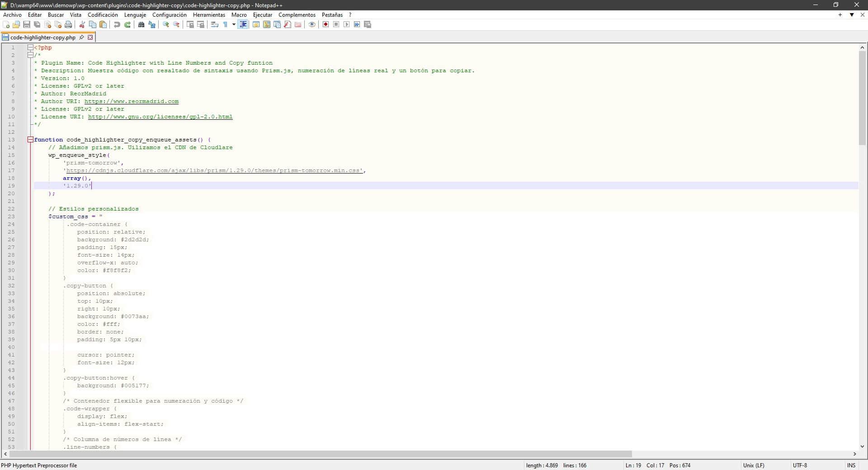Toggle synchronized horizontal scrolling

(200, 24)
